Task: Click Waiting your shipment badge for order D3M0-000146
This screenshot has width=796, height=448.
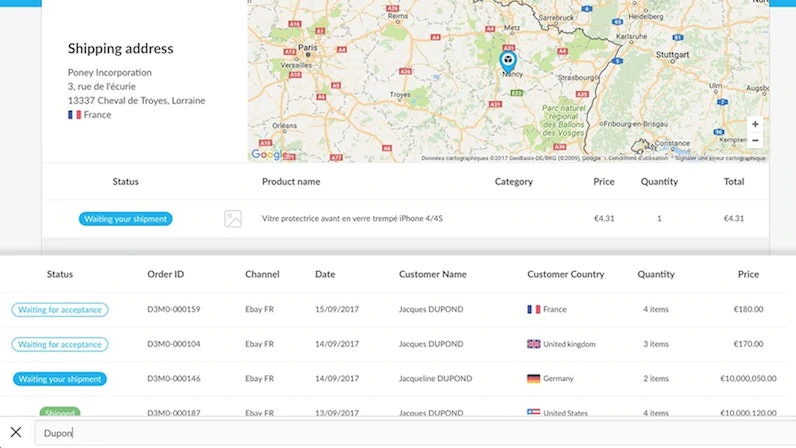Action: [60, 379]
